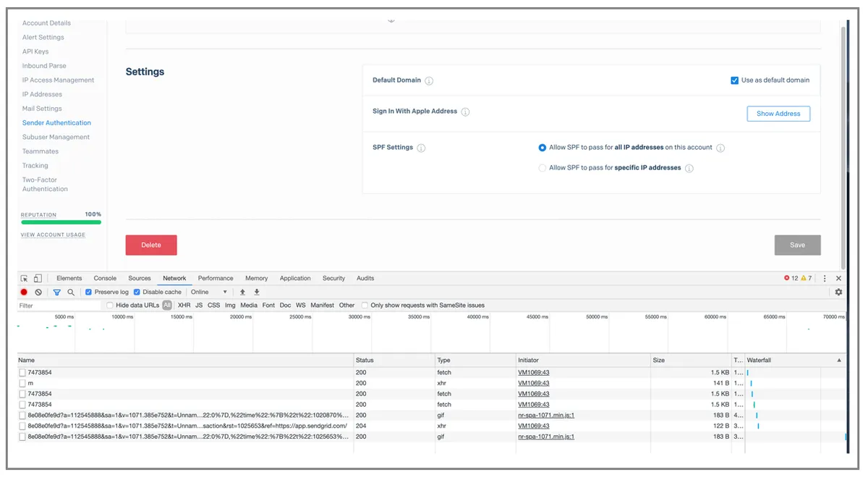868x480 pixels.
Task: Toggle the network filter funnel icon
Action: (x=56, y=292)
